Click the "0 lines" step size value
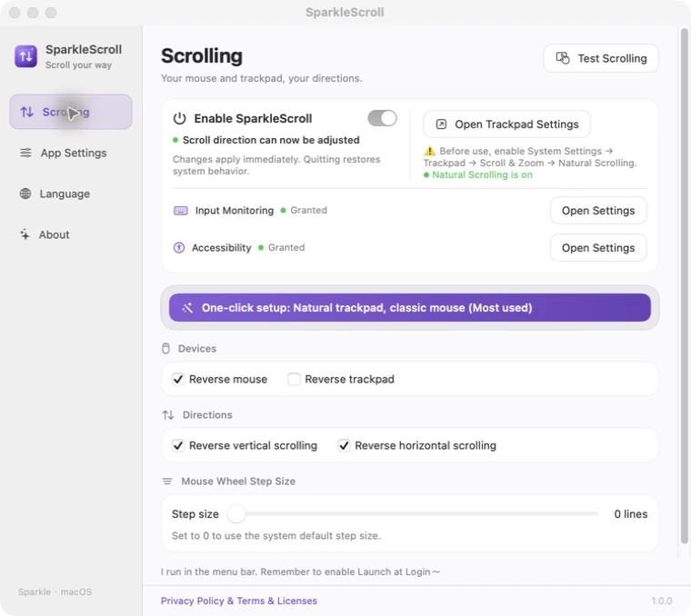 click(631, 514)
